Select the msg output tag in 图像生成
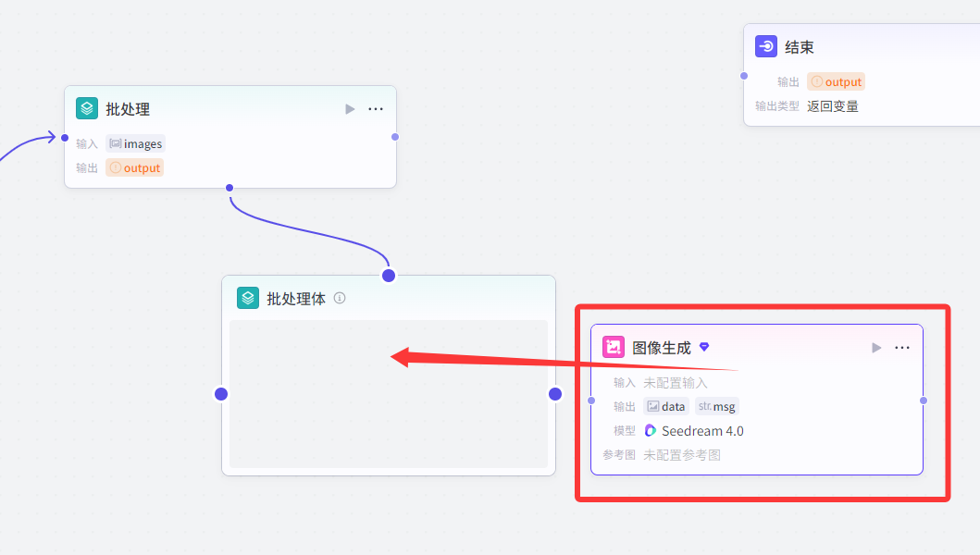The image size is (980, 555). (x=717, y=406)
